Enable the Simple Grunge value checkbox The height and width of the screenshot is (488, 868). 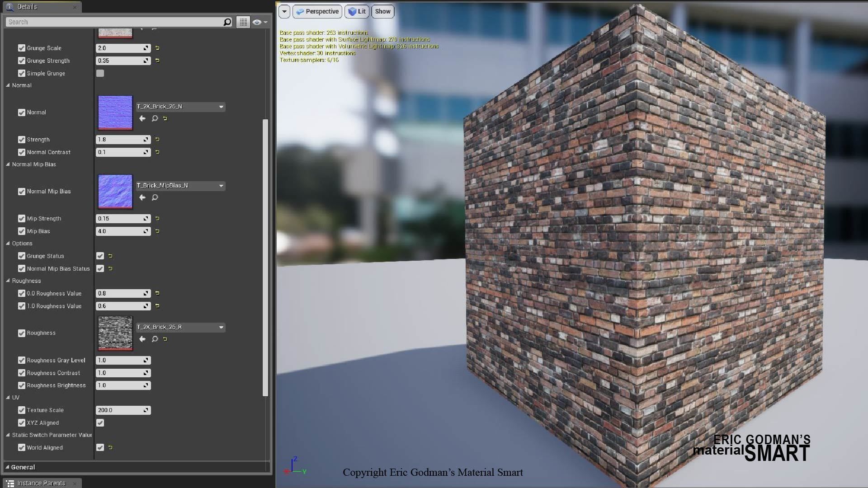(x=100, y=73)
